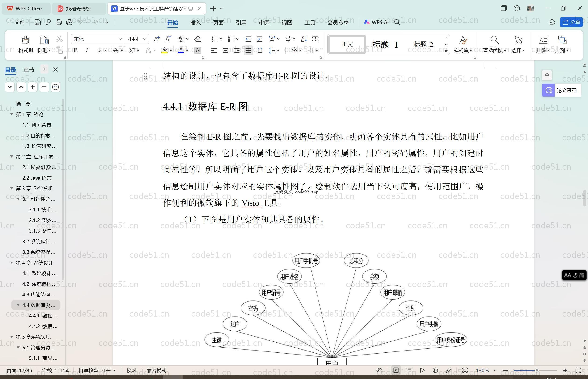Click the pen annotation icon in status bar

pyautogui.click(x=448, y=370)
